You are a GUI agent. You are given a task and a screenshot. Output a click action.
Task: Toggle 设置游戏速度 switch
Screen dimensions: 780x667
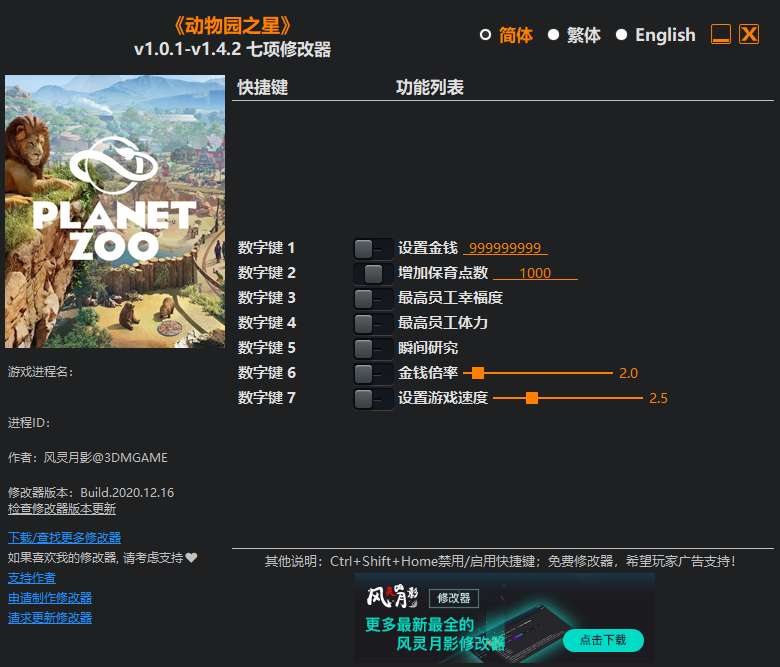point(373,398)
